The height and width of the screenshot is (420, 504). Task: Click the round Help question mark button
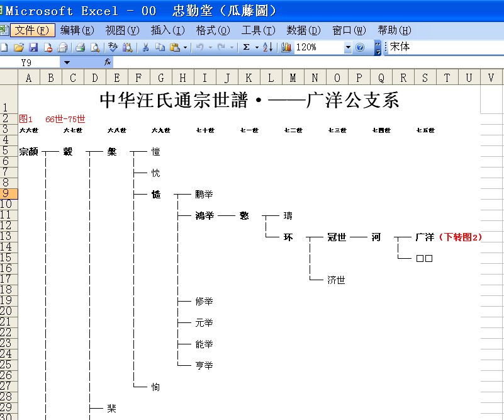(x=359, y=47)
